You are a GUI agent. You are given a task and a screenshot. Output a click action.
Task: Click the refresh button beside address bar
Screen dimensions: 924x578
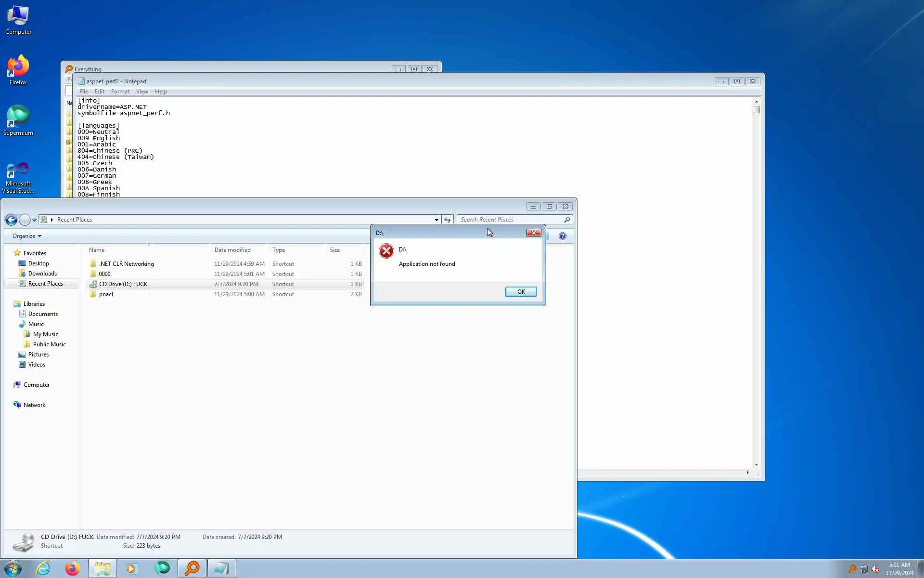pyautogui.click(x=448, y=220)
